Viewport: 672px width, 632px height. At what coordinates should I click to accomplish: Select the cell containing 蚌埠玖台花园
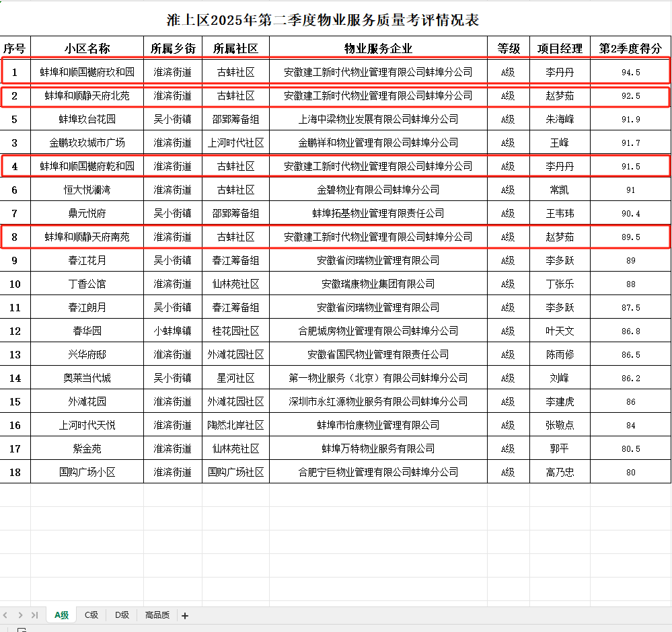click(x=87, y=119)
